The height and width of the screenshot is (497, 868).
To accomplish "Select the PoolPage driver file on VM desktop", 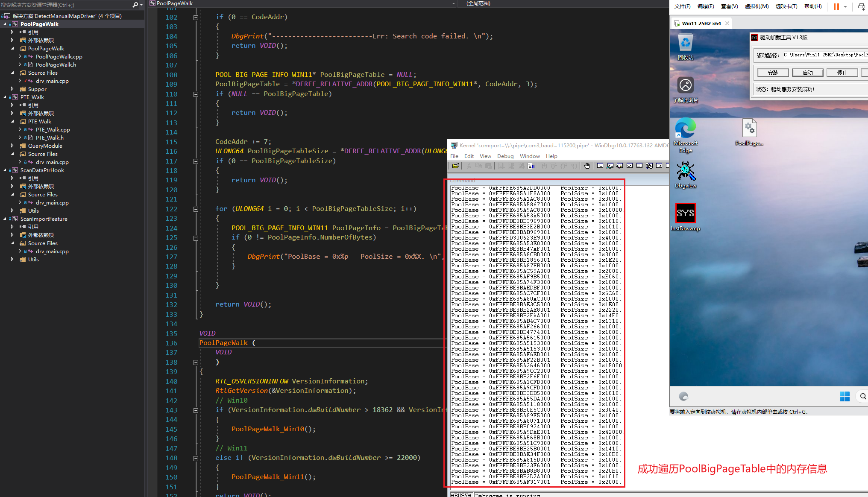I will click(749, 132).
